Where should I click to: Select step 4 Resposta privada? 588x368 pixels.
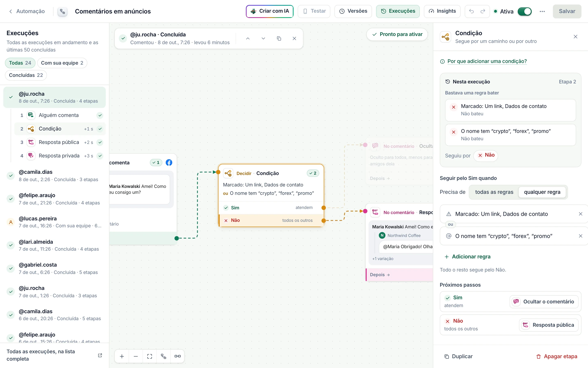(x=60, y=156)
